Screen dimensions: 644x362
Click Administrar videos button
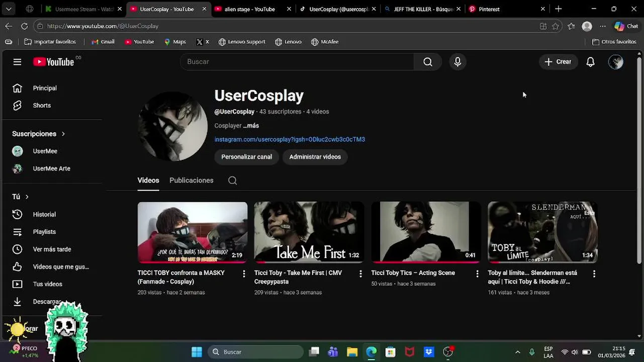point(315,157)
